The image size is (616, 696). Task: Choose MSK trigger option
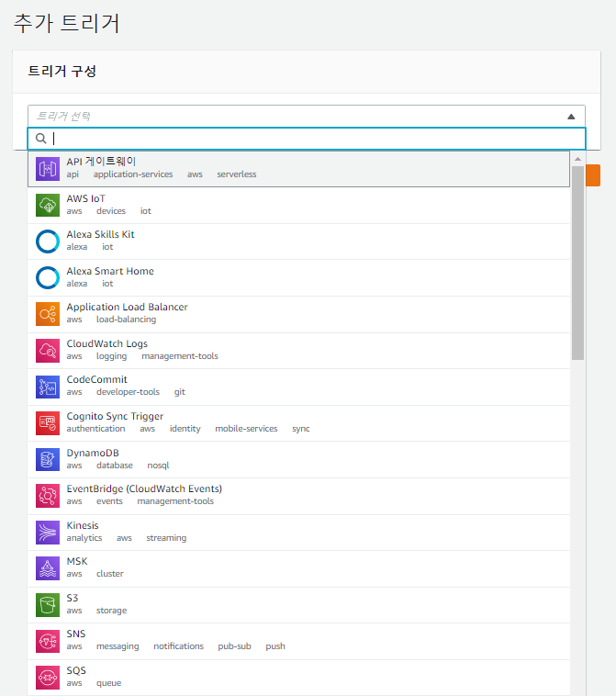point(298,569)
